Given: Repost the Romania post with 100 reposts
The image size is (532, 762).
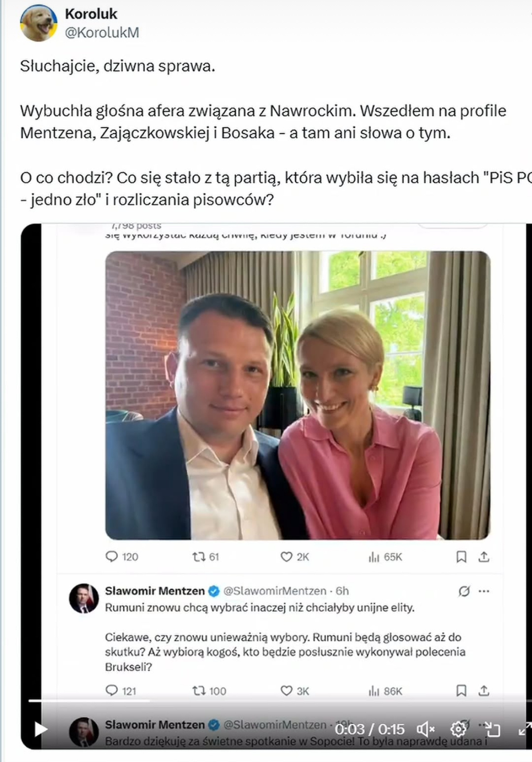Looking at the screenshot, I should [199, 691].
